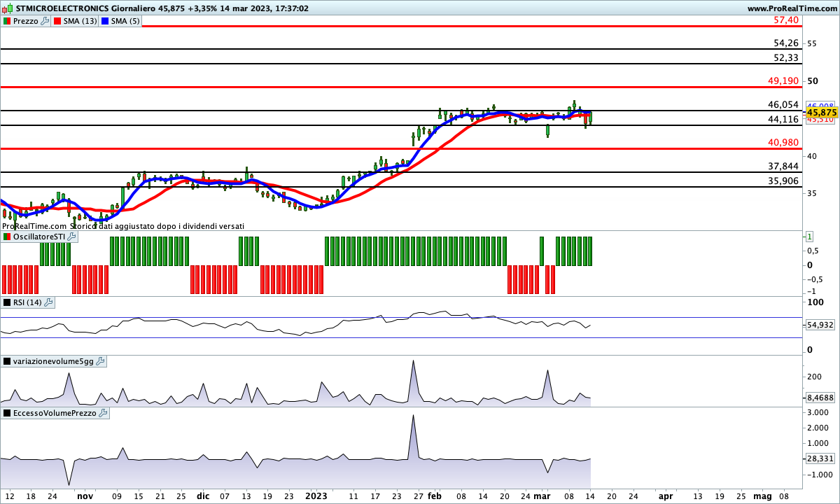This screenshot has height=504, width=840.
Task: Click the '2023' year label on time axis
Action: point(316,496)
